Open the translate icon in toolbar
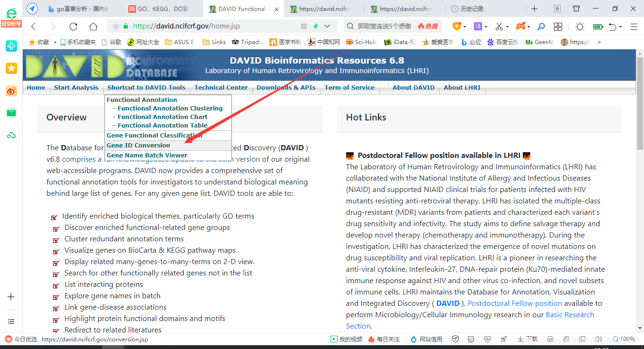 [478, 27]
